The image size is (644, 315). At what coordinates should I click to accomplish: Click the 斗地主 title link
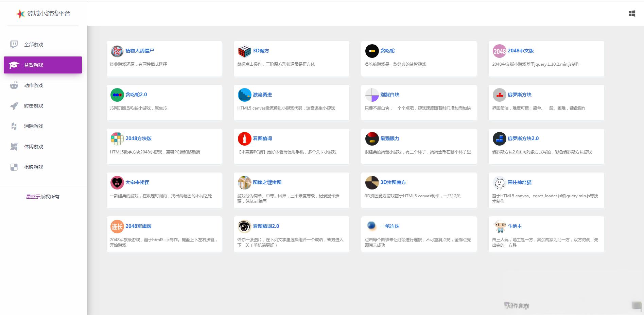point(515,226)
